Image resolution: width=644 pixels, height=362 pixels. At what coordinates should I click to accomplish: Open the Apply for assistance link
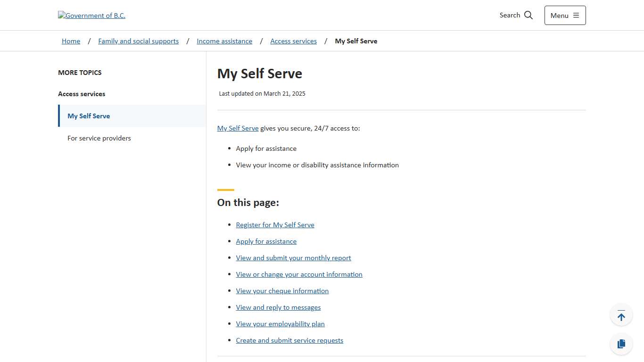[x=266, y=241]
